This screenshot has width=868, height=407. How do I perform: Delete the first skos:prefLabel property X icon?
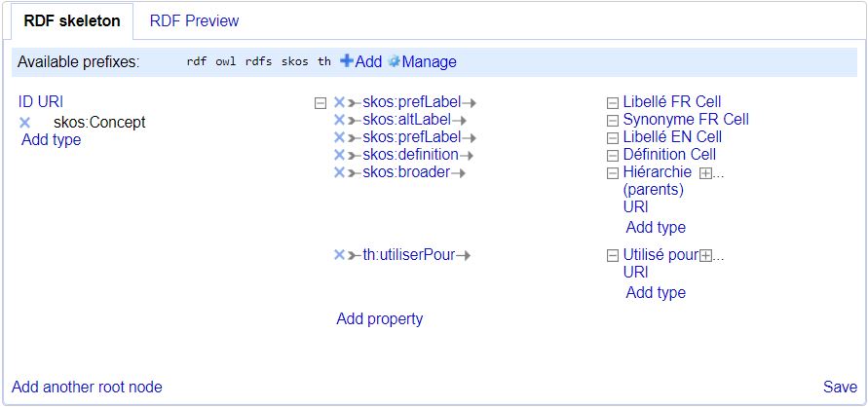339,102
